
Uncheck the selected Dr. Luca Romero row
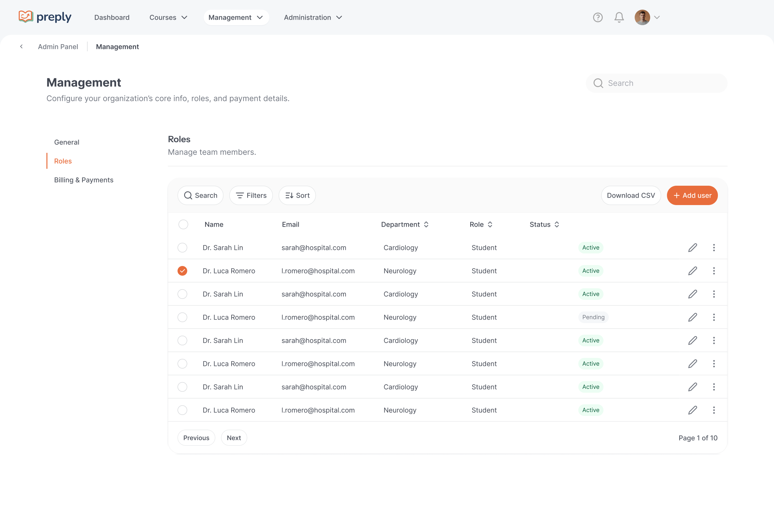(x=182, y=271)
